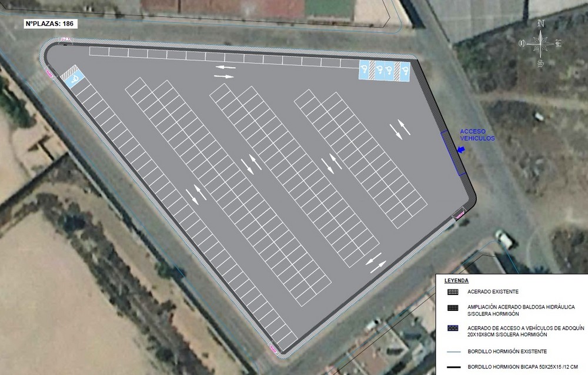The height and width of the screenshot is (375, 588).
Task: Select the top-left blue handicapped parking space
Action: tap(75, 80)
